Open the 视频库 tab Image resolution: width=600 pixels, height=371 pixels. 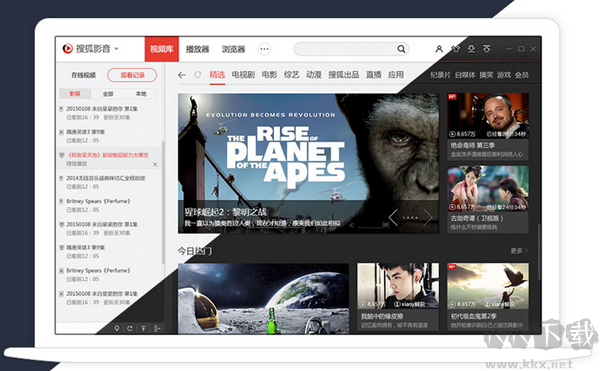[161, 49]
